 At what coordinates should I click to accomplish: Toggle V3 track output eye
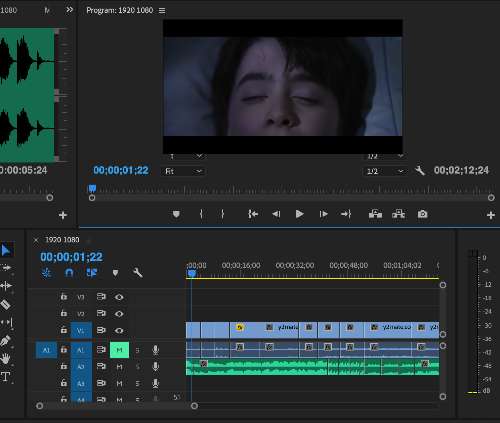pyautogui.click(x=119, y=297)
